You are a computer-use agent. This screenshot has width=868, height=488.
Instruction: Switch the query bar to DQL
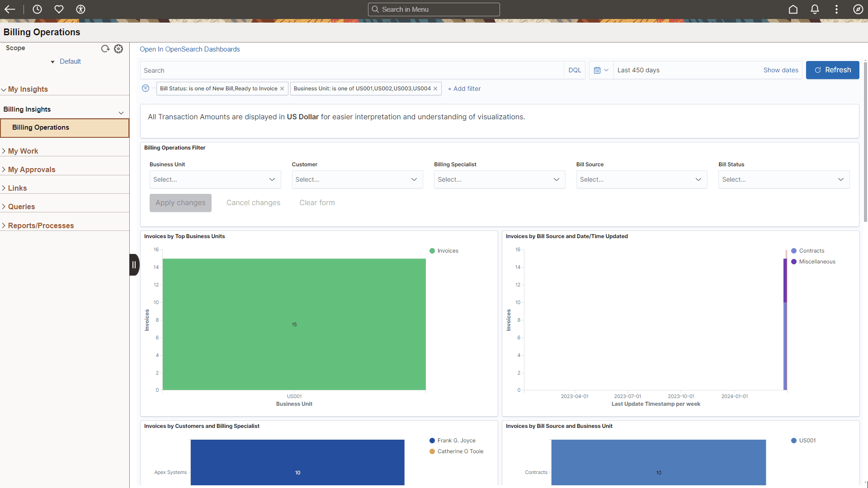tap(575, 70)
